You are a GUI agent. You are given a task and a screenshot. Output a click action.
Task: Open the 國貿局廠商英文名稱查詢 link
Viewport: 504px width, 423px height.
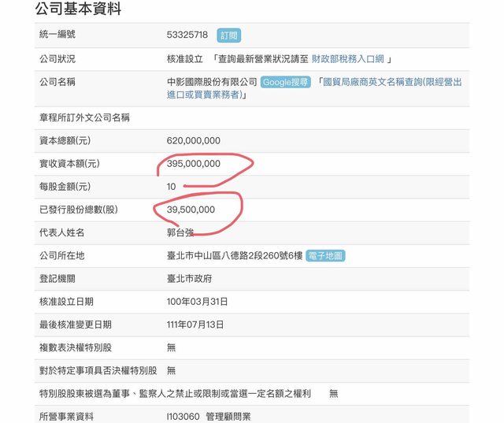(x=392, y=82)
